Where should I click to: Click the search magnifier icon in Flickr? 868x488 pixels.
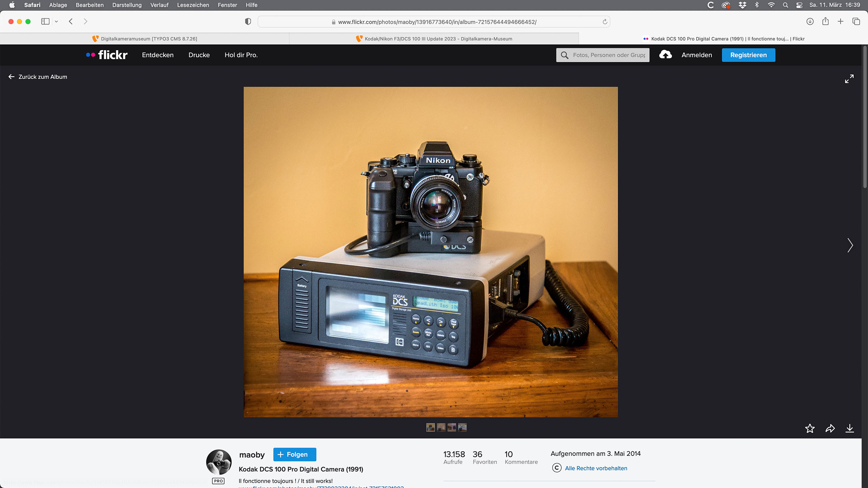coord(564,55)
